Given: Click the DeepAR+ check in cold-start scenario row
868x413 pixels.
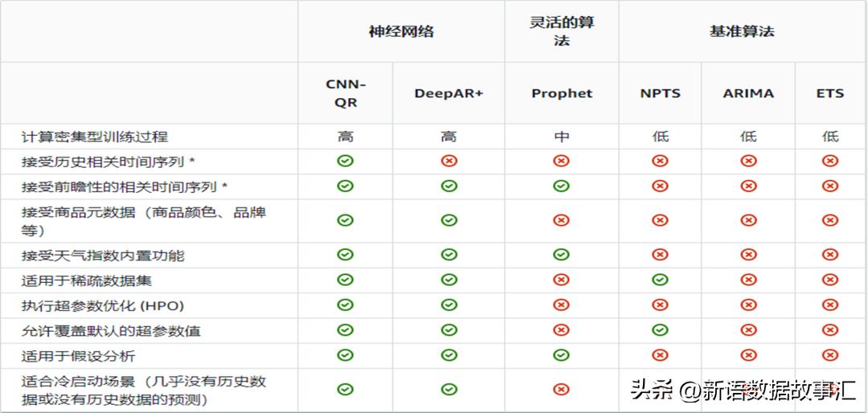Looking at the screenshot, I should click(448, 390).
